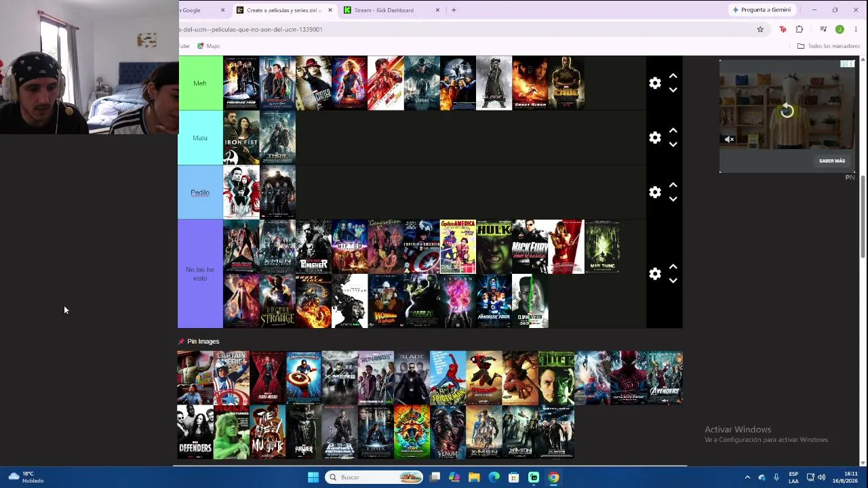The image size is (868, 488).
Task: Open the ESP LAA language switcher
Action: click(793, 477)
